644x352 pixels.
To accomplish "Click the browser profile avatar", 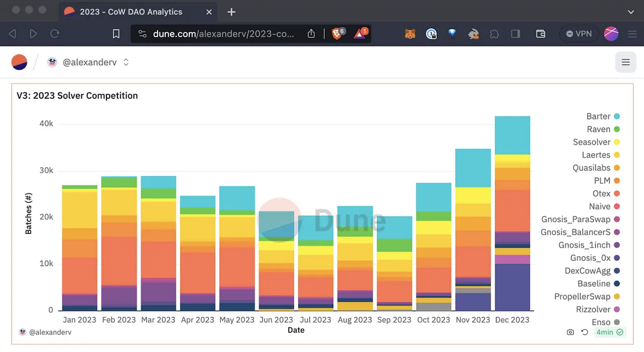I will click(x=611, y=34).
